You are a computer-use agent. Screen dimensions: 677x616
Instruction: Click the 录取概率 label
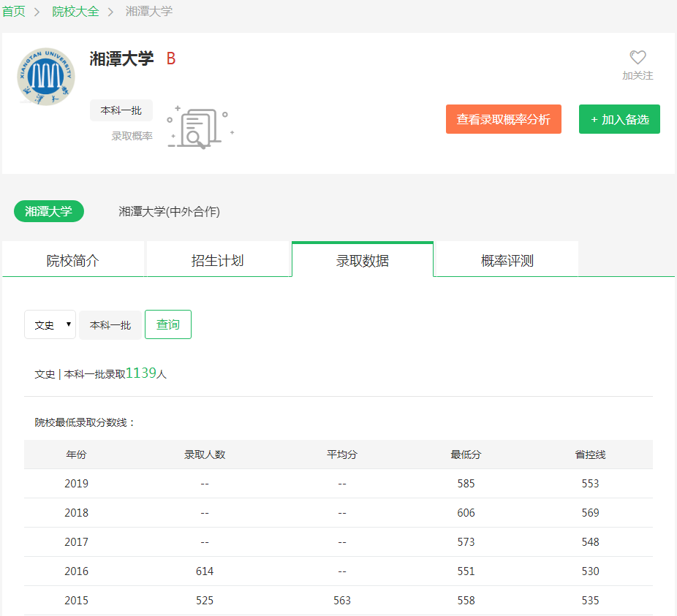coord(132,136)
